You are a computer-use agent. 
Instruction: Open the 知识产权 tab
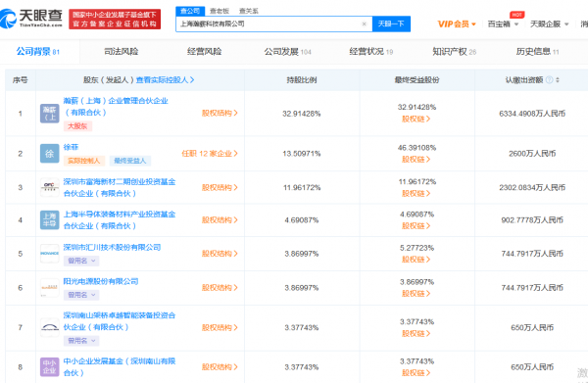click(x=454, y=52)
